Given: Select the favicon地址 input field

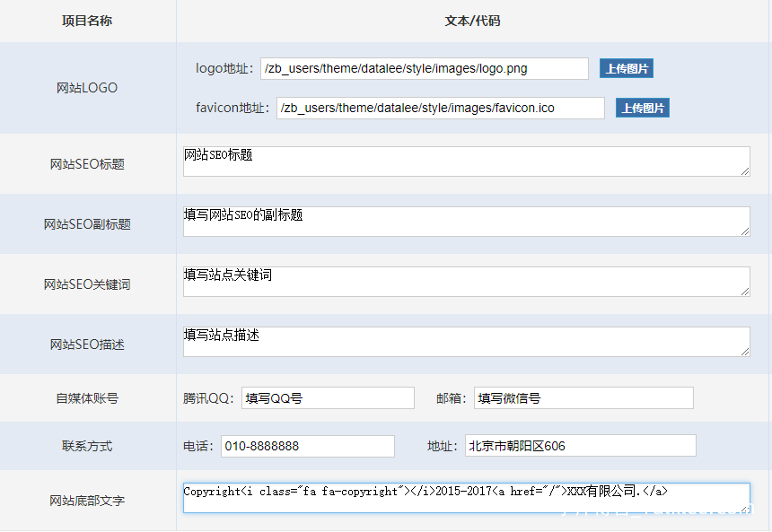Looking at the screenshot, I should pyautogui.click(x=440, y=108).
